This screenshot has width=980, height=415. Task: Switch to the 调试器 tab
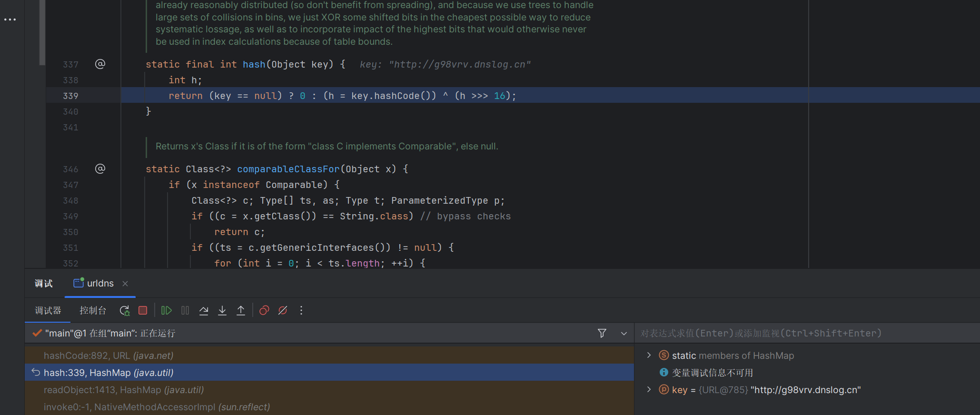[x=48, y=311]
